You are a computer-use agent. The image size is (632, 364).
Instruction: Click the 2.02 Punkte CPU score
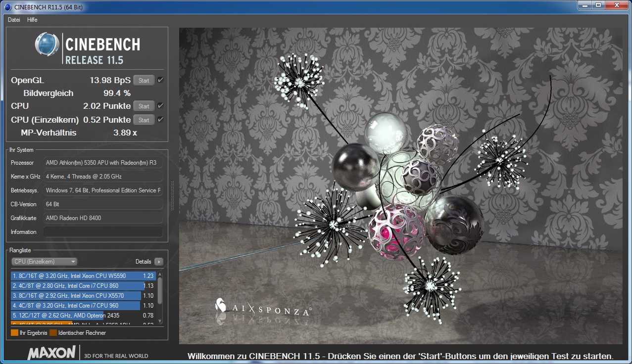pyautogui.click(x=107, y=106)
